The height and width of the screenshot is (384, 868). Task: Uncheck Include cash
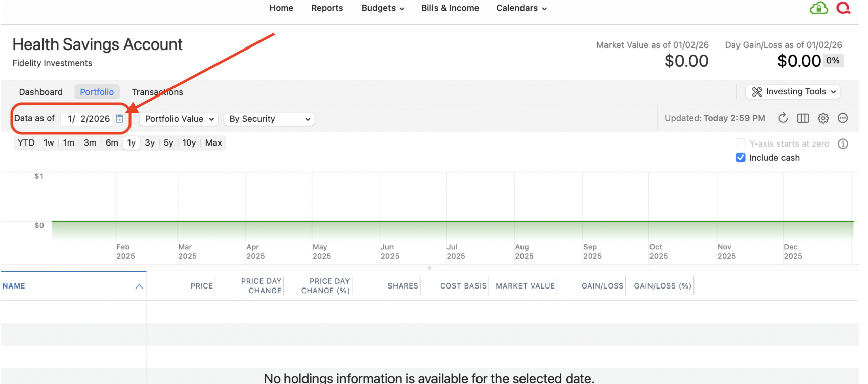click(741, 158)
